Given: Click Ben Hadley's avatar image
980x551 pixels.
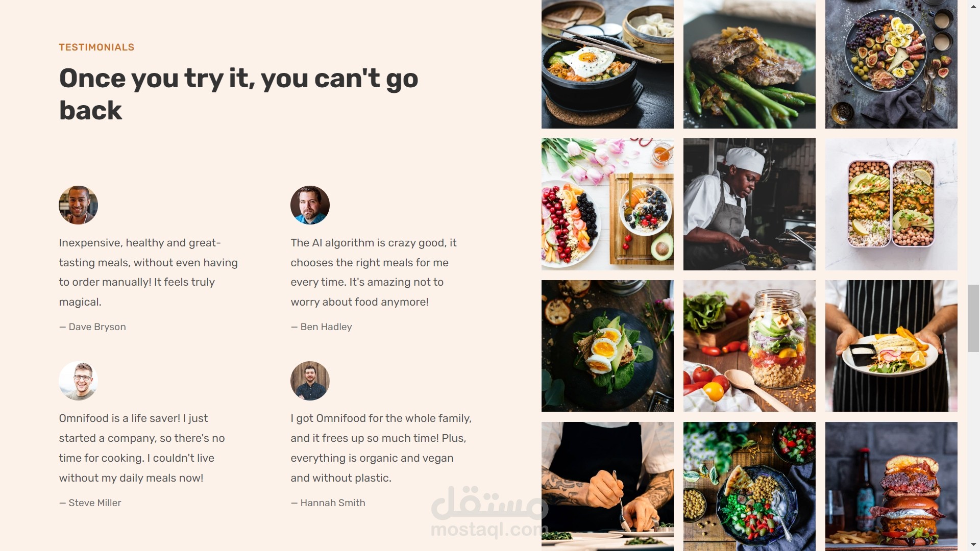Looking at the screenshot, I should pyautogui.click(x=310, y=205).
